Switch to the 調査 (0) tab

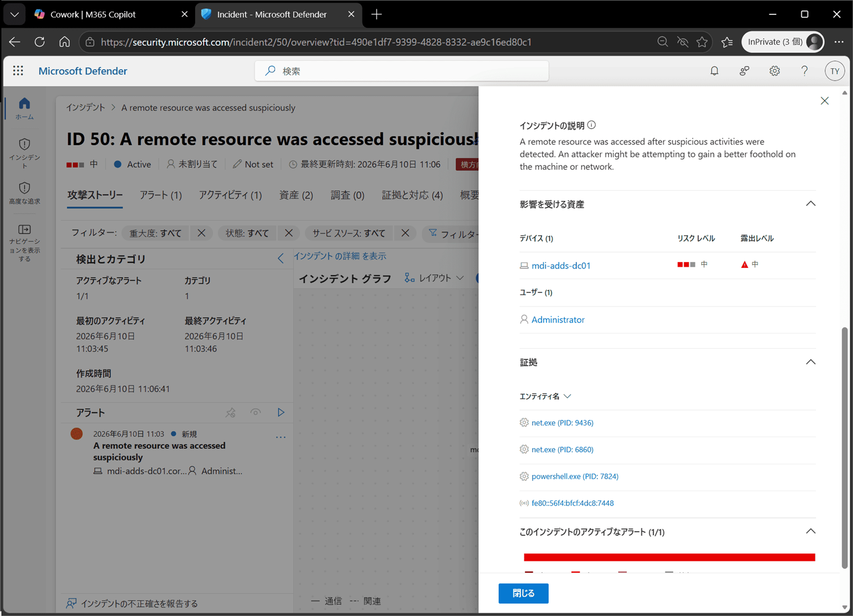347,195
